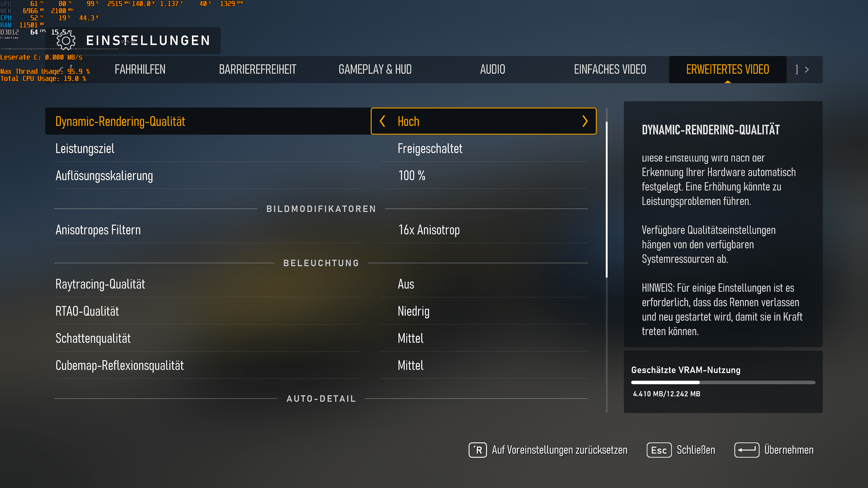Click the Dynamic-Rendering-Qualität description heading
868x488 pixels.
click(x=711, y=130)
